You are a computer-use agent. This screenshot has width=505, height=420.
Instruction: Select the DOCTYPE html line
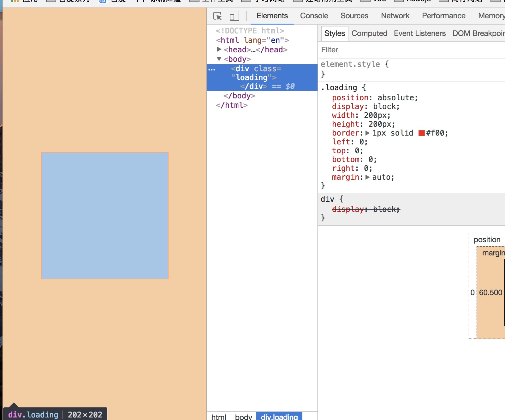click(250, 31)
